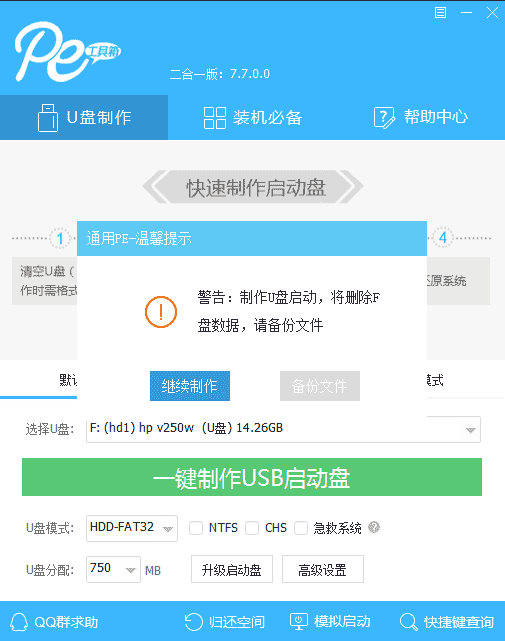Enable the NTFS checkbox
This screenshot has width=505, height=641.
point(196,528)
